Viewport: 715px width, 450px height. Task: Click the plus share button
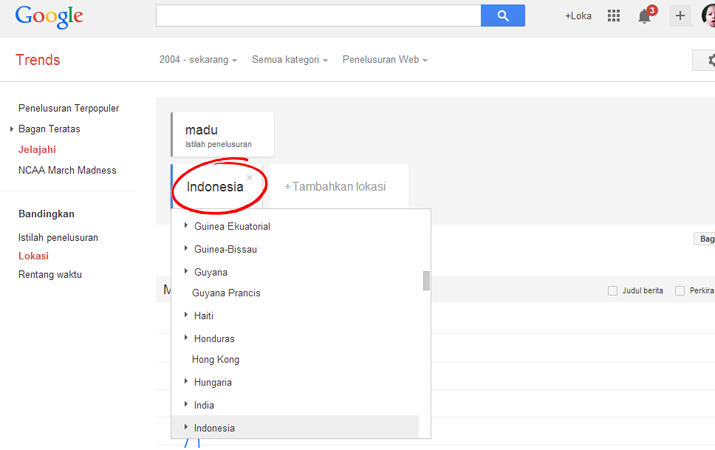click(680, 16)
